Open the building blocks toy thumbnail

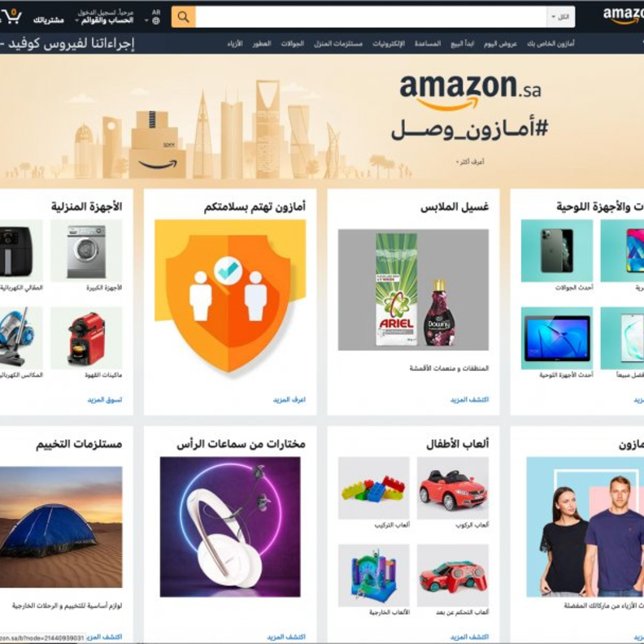(374, 488)
